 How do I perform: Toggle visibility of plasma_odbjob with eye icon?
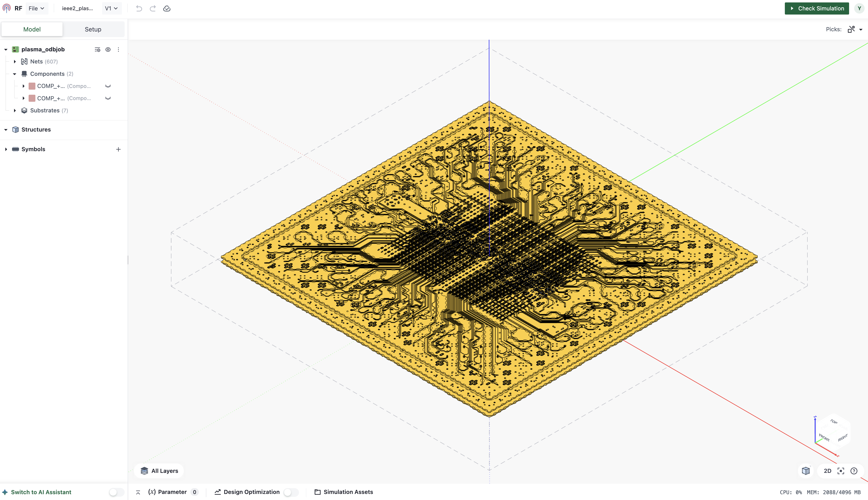108,49
